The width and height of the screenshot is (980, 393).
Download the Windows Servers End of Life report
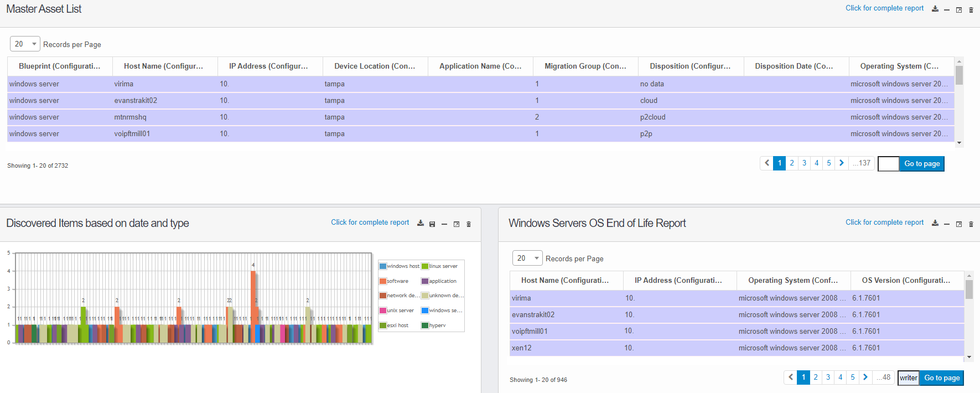pyautogui.click(x=935, y=223)
